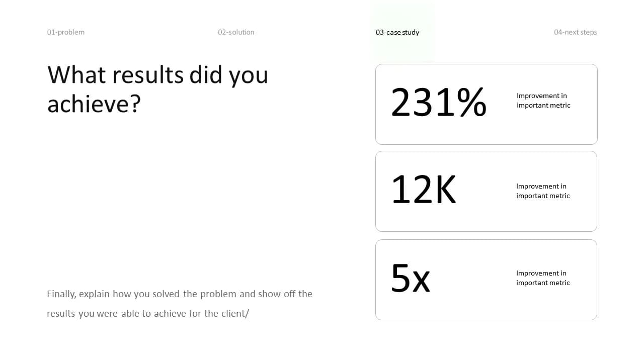The image size is (644, 362).
Task: Go to the 04-next steps tab
Action: (x=575, y=32)
